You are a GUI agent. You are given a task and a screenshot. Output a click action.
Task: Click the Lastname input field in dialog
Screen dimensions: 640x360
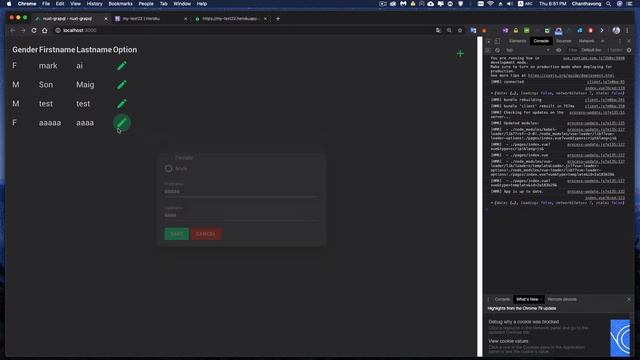(241, 215)
